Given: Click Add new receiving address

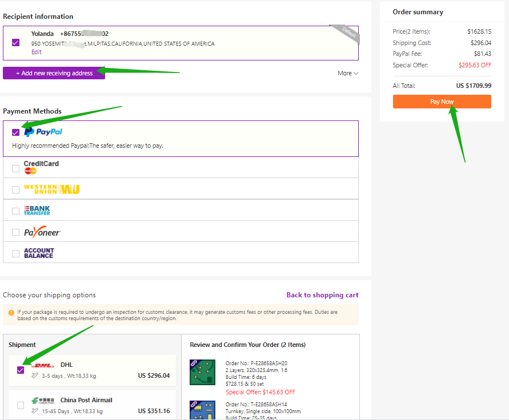Looking at the screenshot, I should [x=54, y=73].
